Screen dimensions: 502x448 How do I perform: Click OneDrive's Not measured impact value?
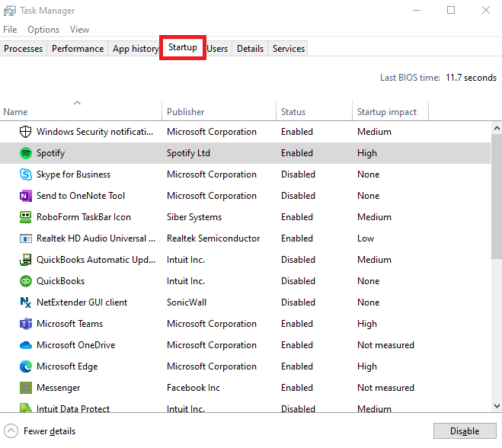385,345
